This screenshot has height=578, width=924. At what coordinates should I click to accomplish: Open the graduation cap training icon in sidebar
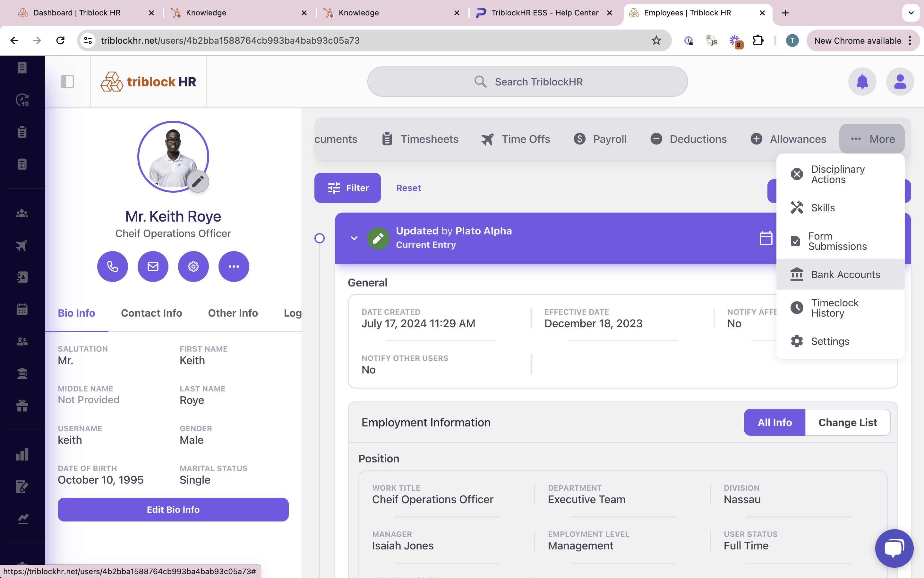(22, 373)
